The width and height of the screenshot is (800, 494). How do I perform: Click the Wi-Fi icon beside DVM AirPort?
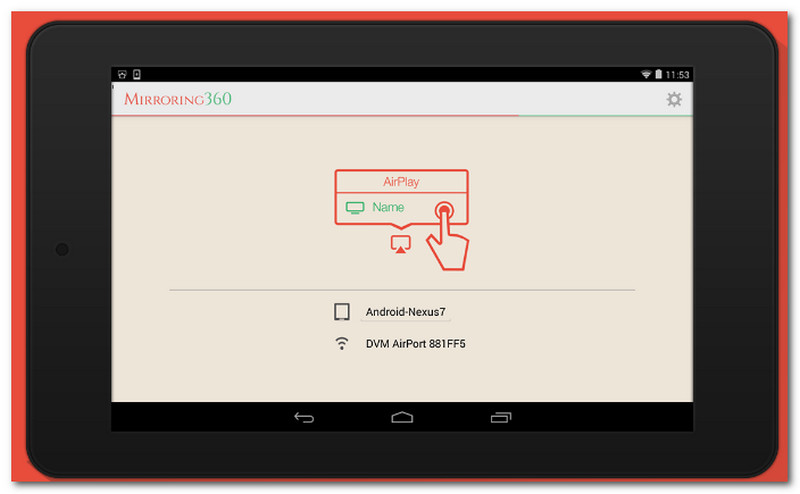click(341, 343)
